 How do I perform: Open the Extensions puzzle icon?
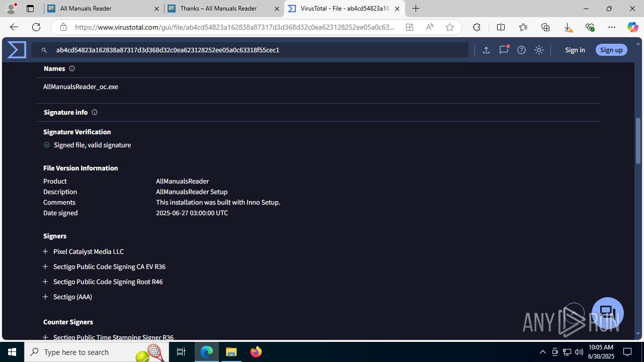click(476, 27)
